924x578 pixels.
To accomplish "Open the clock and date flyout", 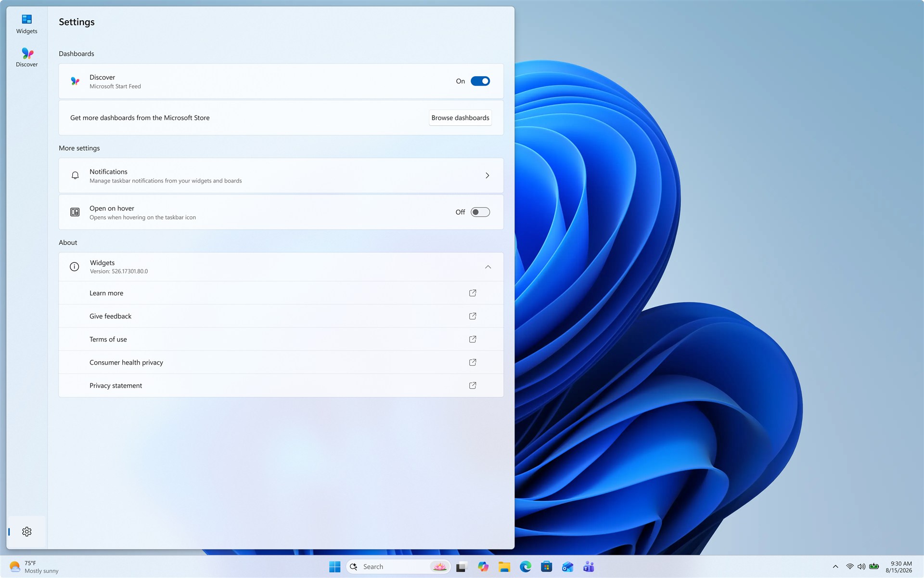I will (x=898, y=567).
